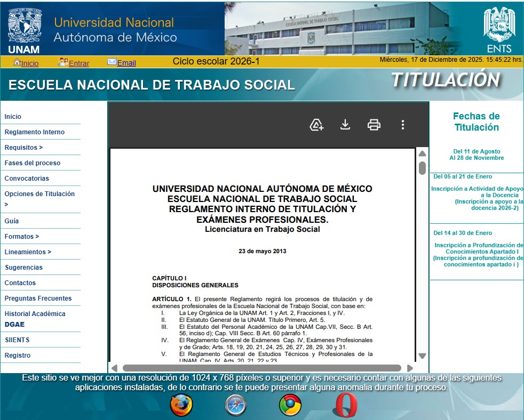This screenshot has width=524, height=420.
Task: Click the house icon beside Inicio
Action: [17, 62]
